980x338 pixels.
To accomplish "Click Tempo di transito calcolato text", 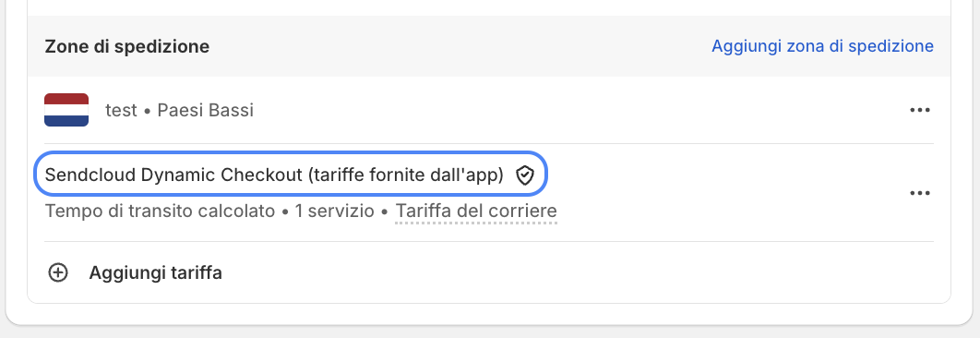I will 160,211.
